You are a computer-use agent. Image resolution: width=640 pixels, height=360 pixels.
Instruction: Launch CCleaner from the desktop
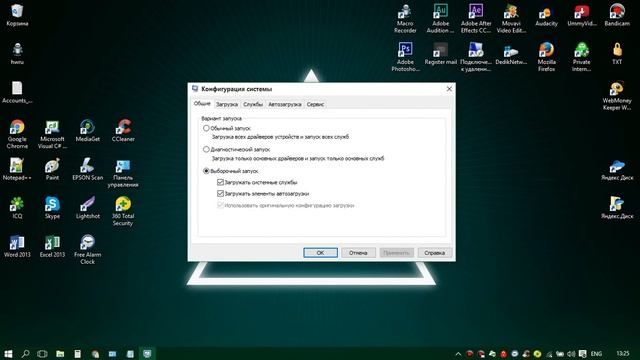pyautogui.click(x=123, y=131)
